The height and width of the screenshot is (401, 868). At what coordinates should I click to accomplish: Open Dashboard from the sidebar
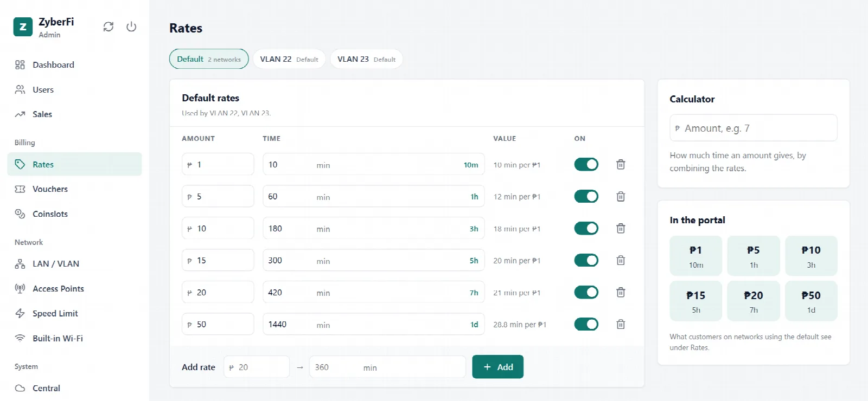point(74,64)
